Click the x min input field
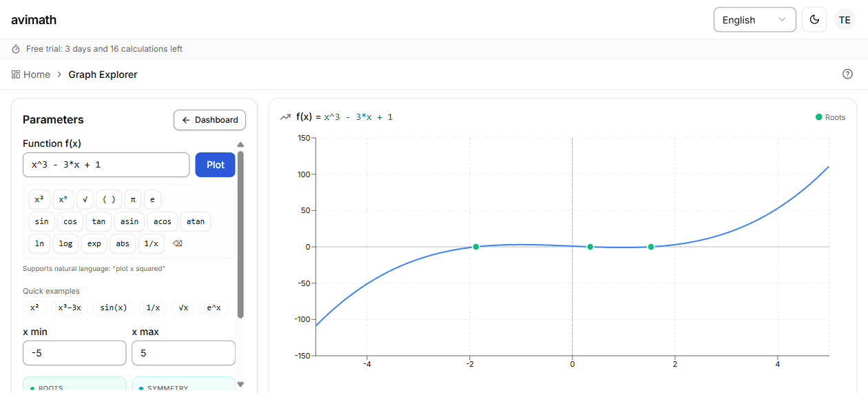Viewport: 868px width, 393px height. (x=74, y=353)
